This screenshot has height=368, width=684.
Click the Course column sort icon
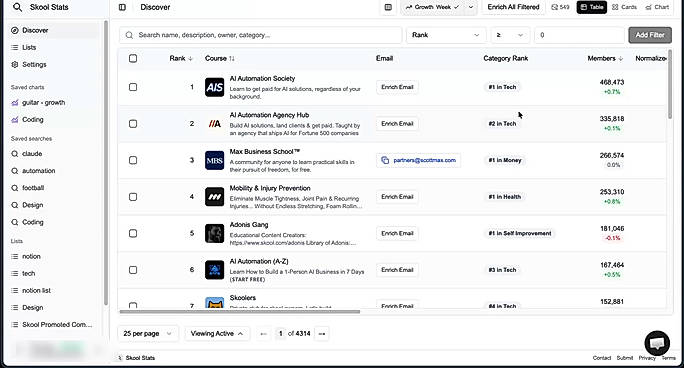pos(232,58)
